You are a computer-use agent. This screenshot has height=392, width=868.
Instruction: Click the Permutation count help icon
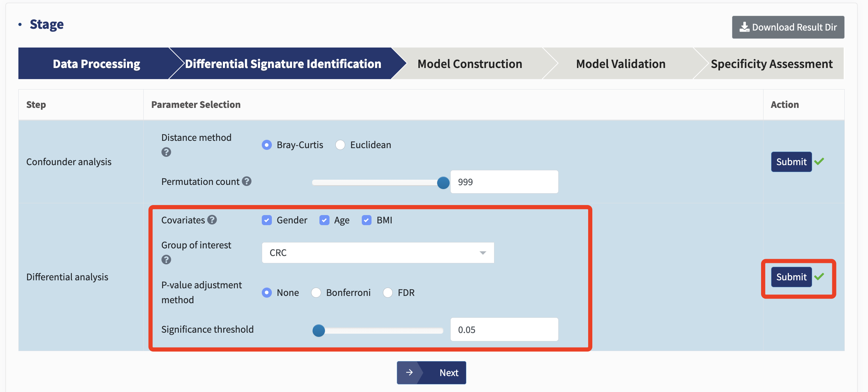(247, 181)
